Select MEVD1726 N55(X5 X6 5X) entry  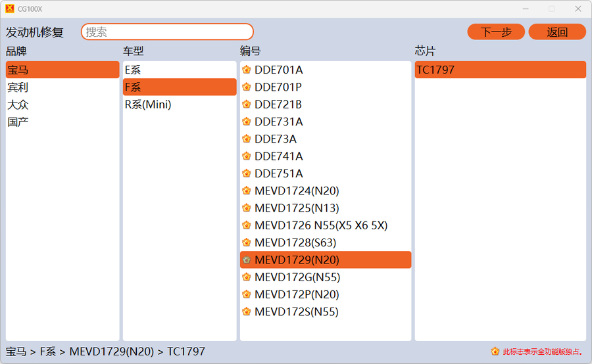coord(321,225)
